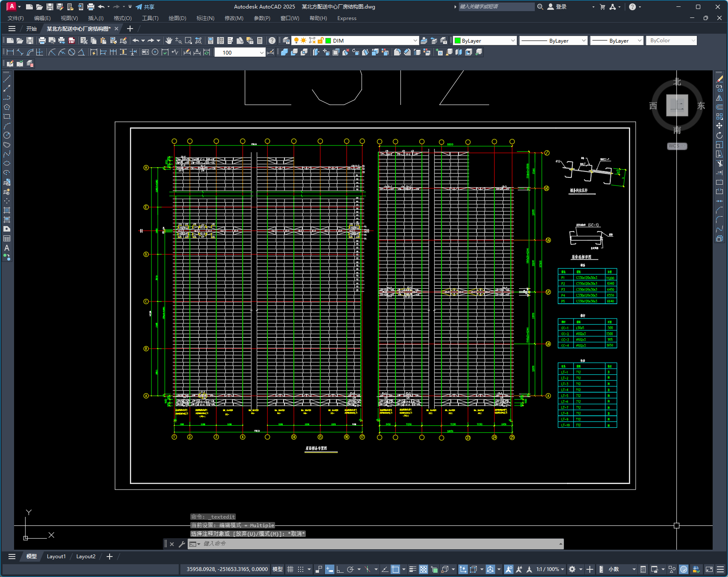
Task: Click the Cut (scissors) icon
Action: pos(84,41)
